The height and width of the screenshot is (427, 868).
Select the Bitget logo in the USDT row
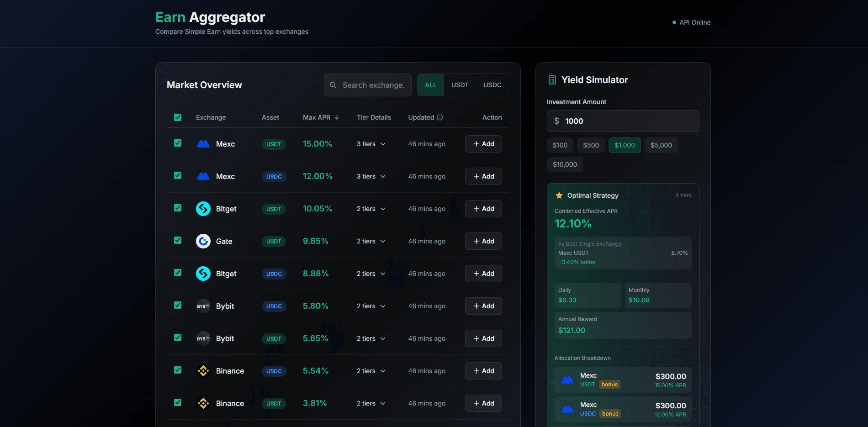coord(203,209)
